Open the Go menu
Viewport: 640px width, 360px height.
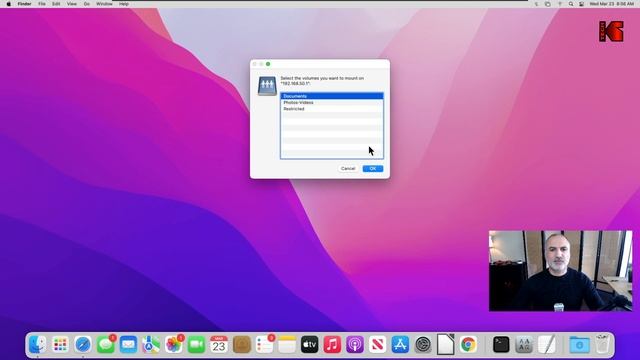click(87, 4)
